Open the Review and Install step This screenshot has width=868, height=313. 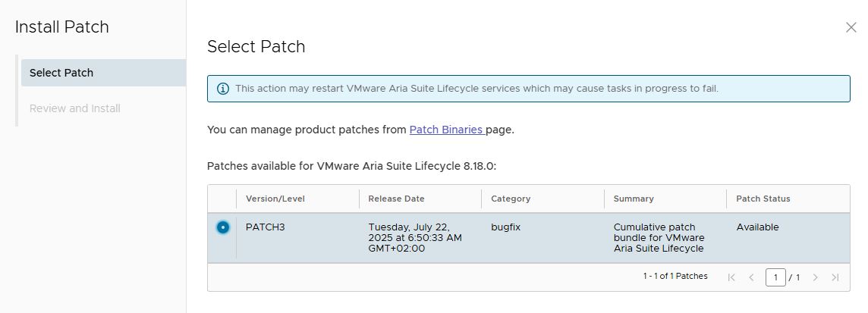(x=75, y=108)
